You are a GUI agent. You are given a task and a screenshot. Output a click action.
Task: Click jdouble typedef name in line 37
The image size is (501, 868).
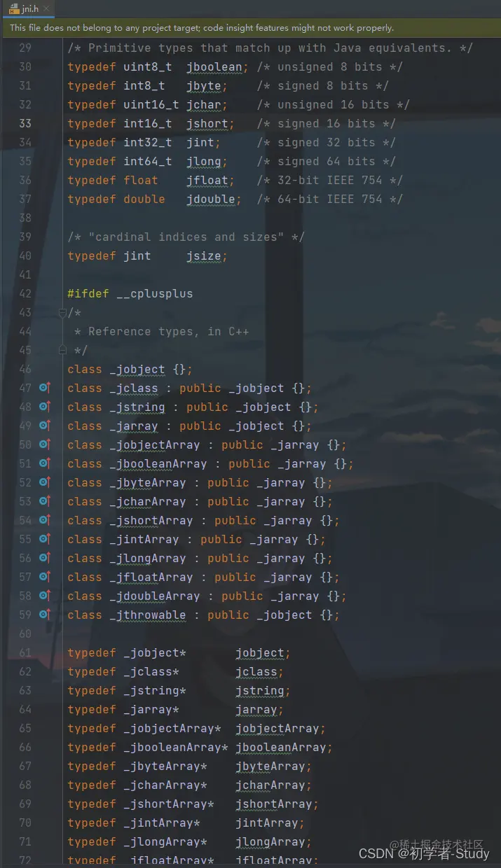pos(211,199)
